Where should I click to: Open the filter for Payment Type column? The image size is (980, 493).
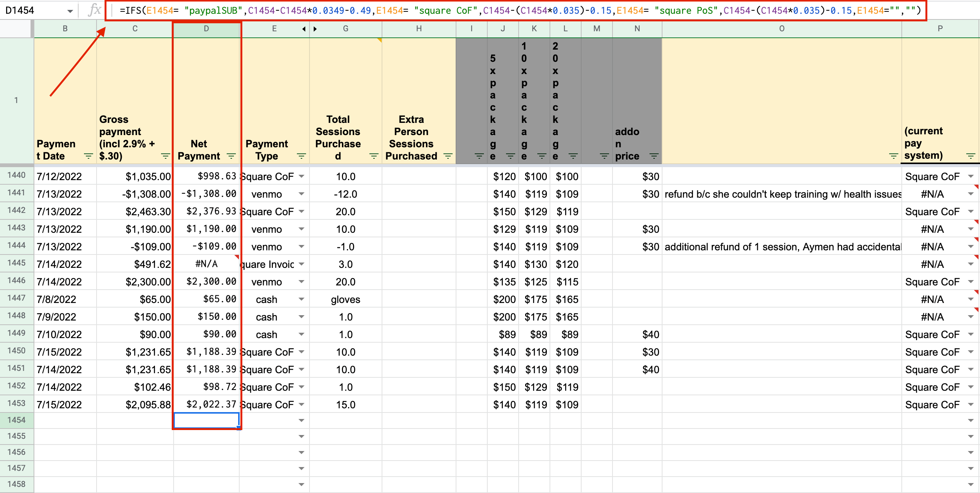click(301, 156)
